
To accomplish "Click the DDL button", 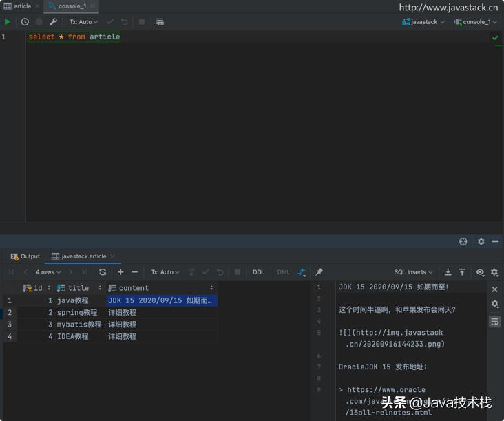I will 258,272.
